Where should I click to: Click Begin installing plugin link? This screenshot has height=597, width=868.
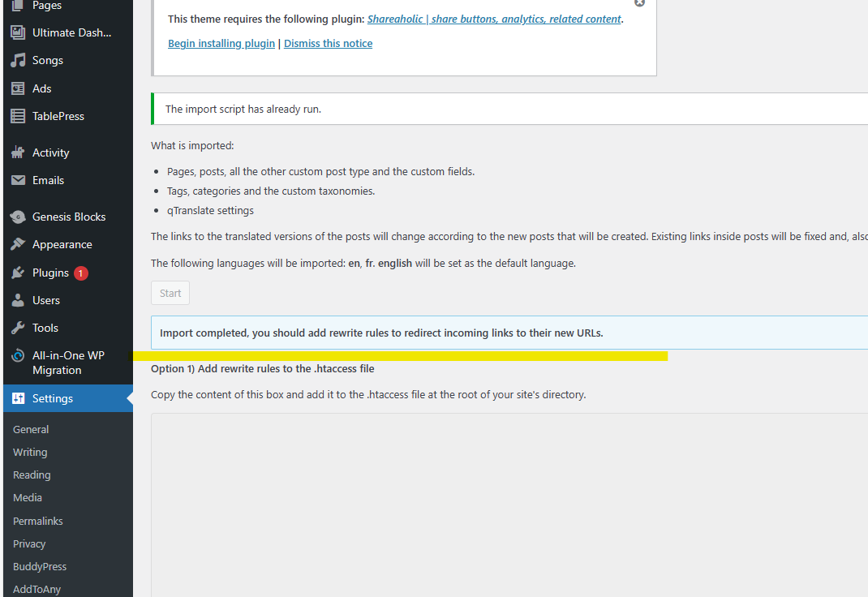pyautogui.click(x=221, y=44)
